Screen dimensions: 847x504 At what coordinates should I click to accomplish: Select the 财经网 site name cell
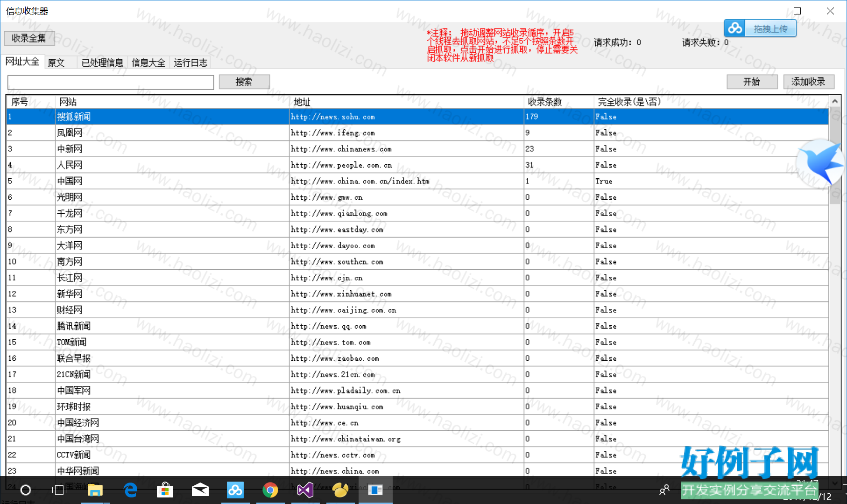click(172, 310)
